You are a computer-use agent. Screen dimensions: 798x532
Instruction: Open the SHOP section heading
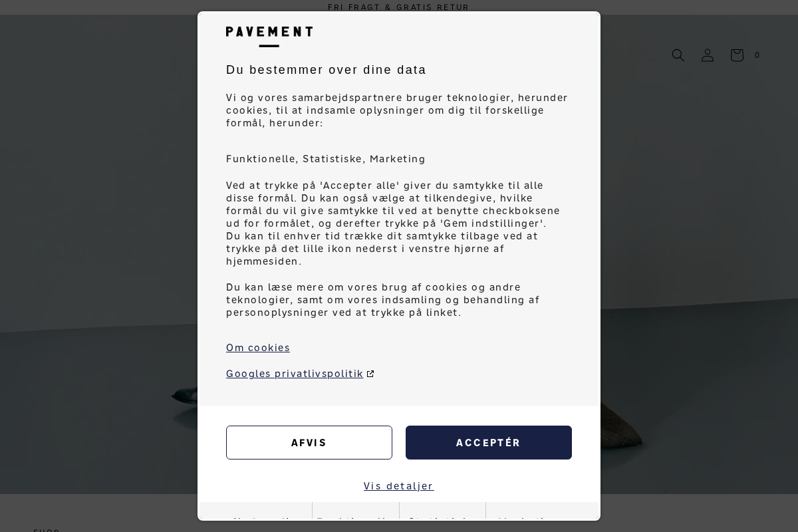click(x=47, y=531)
